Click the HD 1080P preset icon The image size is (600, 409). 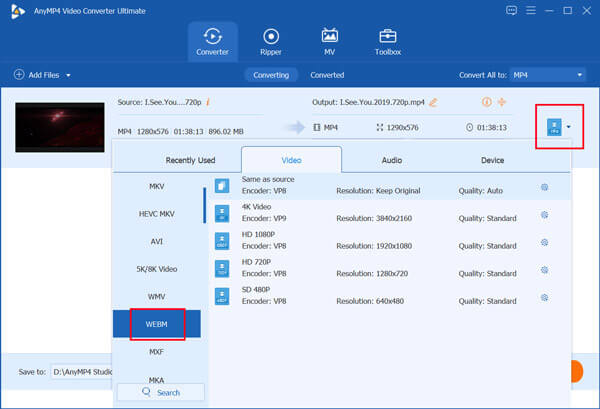click(x=222, y=241)
